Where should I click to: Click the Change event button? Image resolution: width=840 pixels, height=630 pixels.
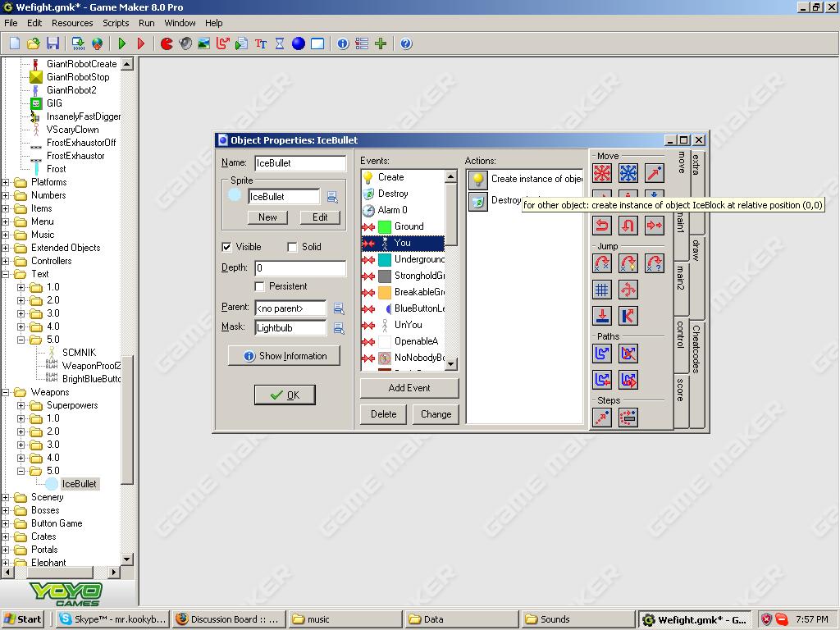click(436, 414)
